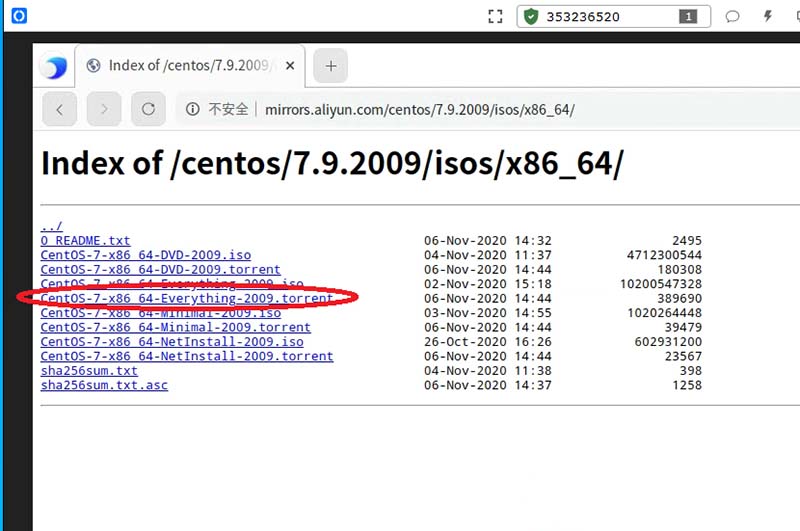Open the sha256sum.txt.asc link
The image size is (800, 531).
[104, 385]
